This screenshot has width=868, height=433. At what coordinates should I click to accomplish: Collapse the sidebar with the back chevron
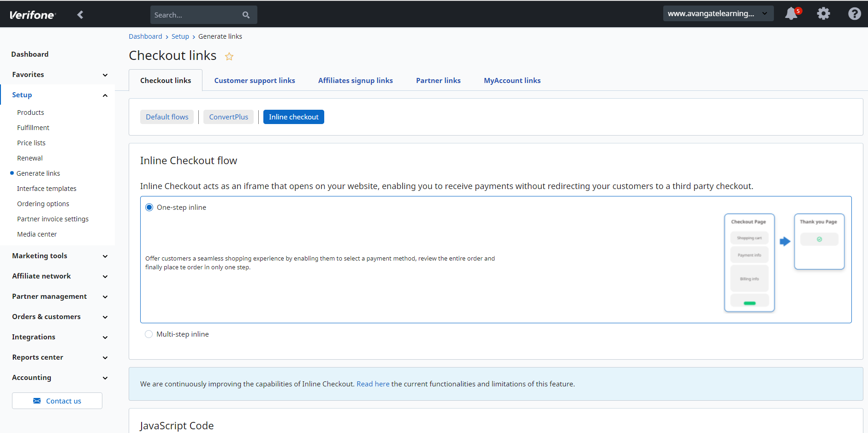(x=80, y=14)
